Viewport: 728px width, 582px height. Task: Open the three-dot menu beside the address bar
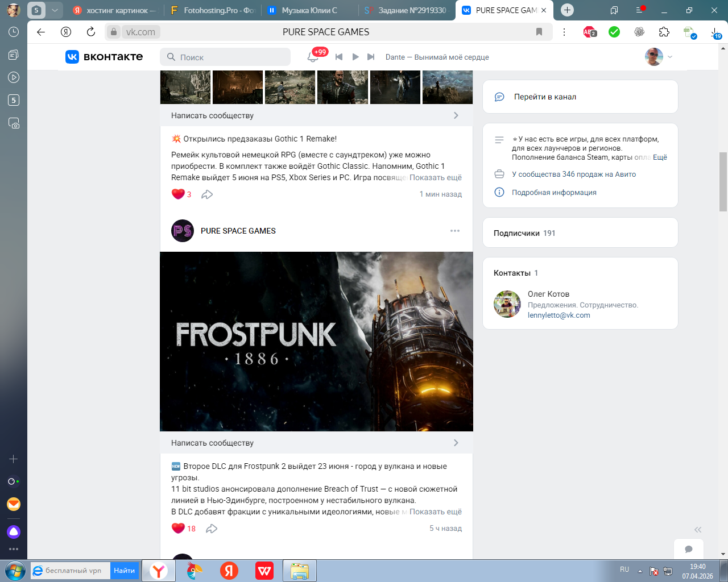tap(564, 32)
